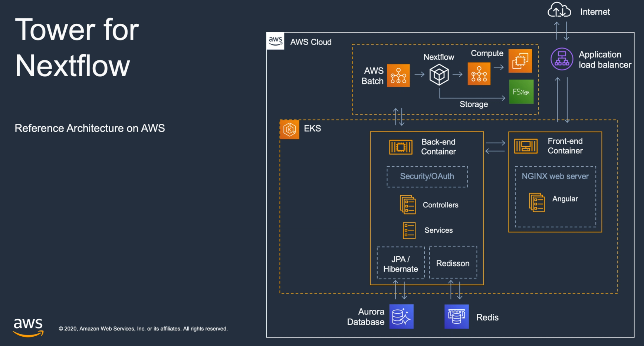Click the "Tower for Nextflow" slide title

[77, 47]
